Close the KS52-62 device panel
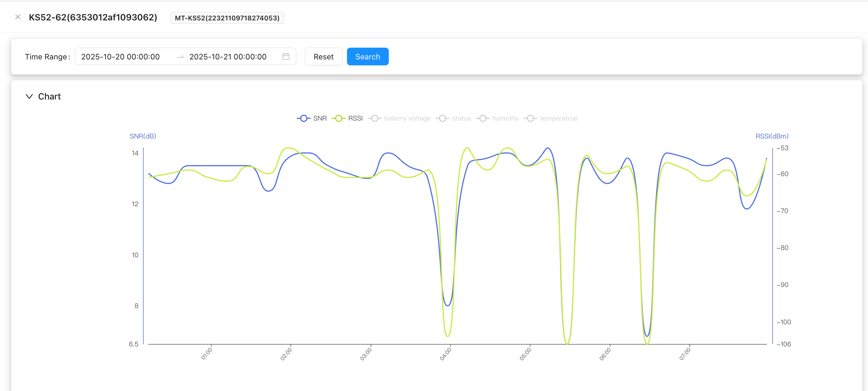Viewport: 868px width, 391px height. (x=18, y=17)
